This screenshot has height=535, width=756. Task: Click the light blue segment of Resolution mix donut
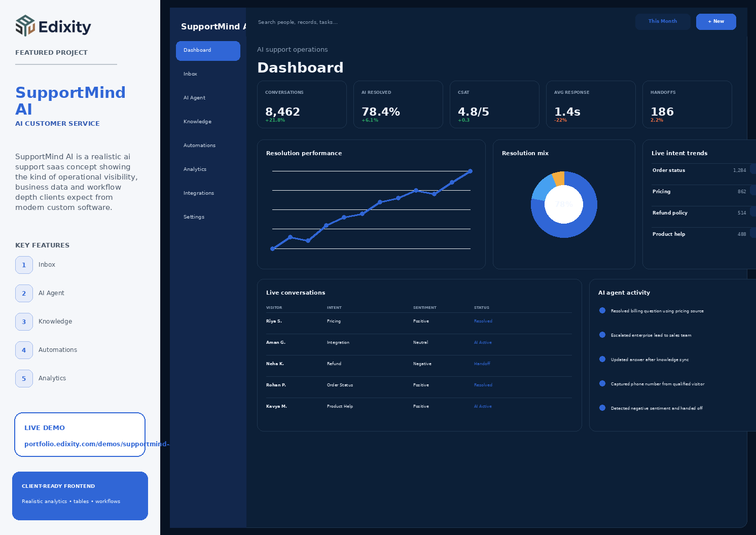543,189
